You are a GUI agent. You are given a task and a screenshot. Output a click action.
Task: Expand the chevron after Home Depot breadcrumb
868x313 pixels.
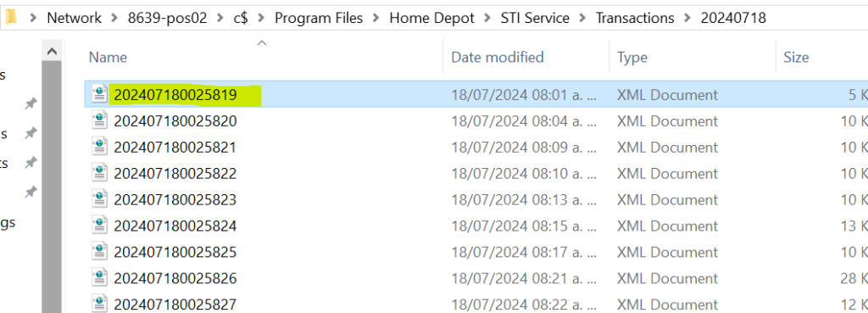click(487, 19)
